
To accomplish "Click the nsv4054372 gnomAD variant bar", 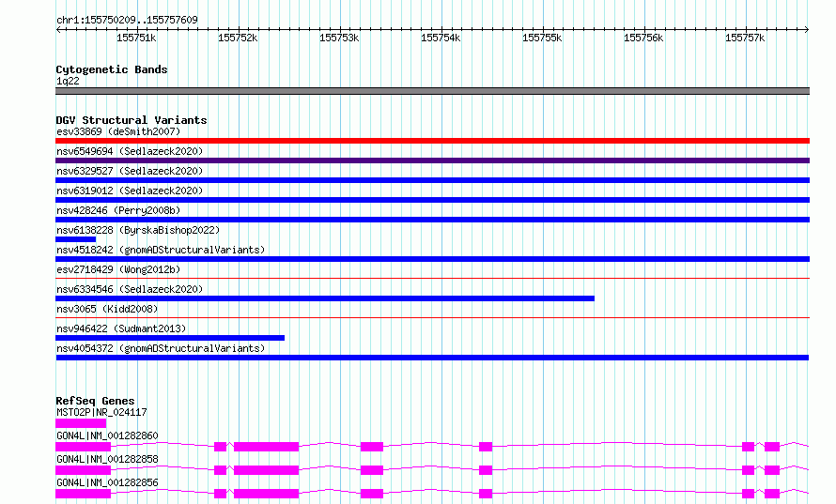I will coord(432,358).
